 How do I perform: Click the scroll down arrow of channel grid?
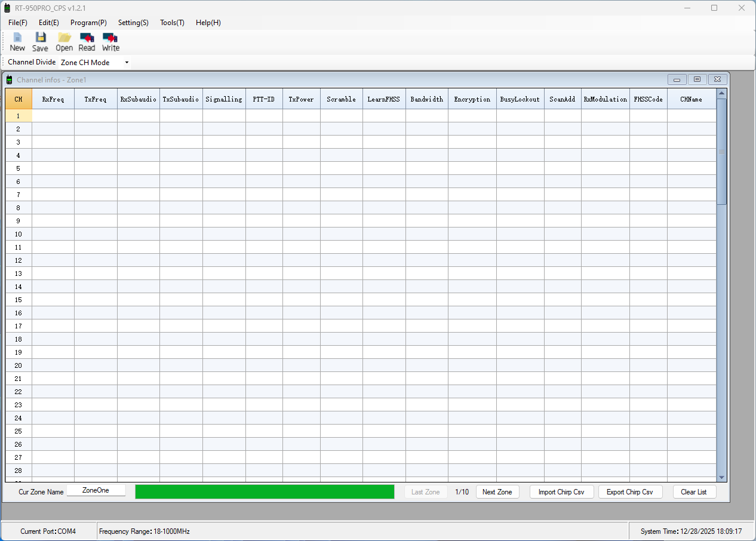coord(721,477)
